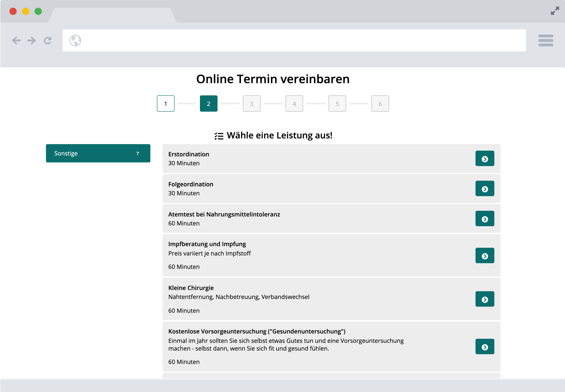Jump to step 3 in progress bar
The width and height of the screenshot is (565, 392).
coord(252,103)
